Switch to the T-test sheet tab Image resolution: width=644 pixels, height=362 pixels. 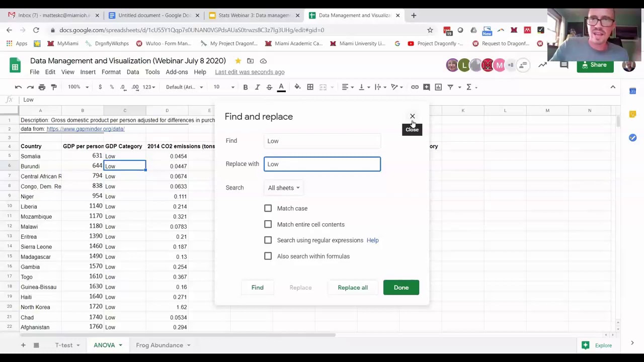[64, 345]
